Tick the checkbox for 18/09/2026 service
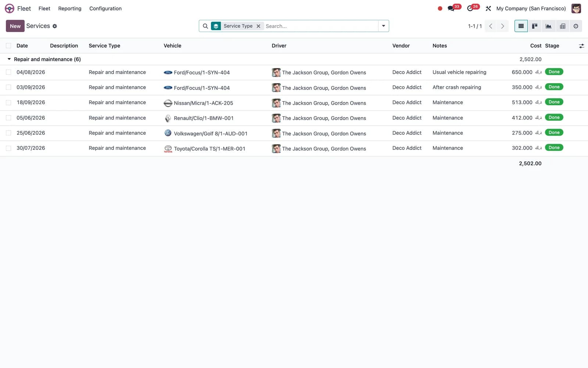The image size is (588, 368). point(8,103)
